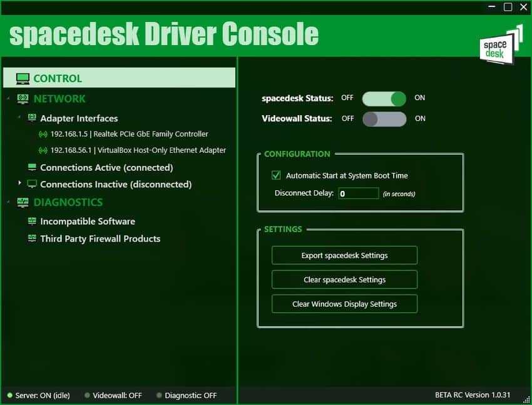The width and height of the screenshot is (532, 405).
Task: Select Incompatible Software item
Action: (88, 222)
